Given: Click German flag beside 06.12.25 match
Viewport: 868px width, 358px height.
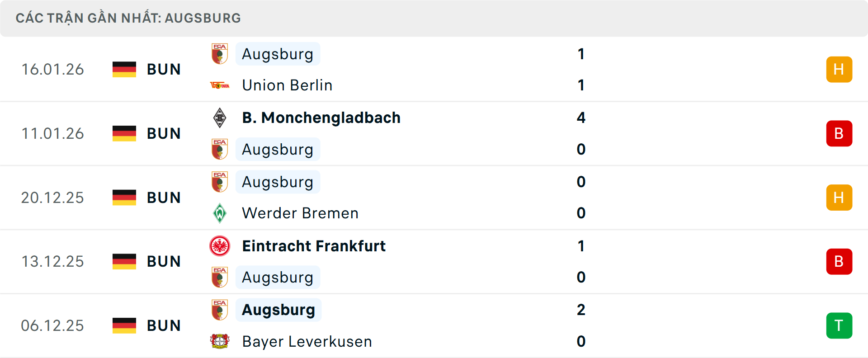Looking at the screenshot, I should pos(124,325).
